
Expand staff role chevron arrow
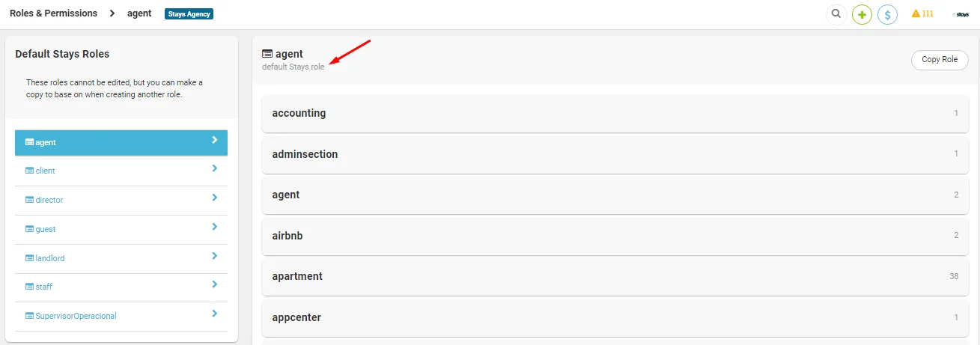[214, 284]
